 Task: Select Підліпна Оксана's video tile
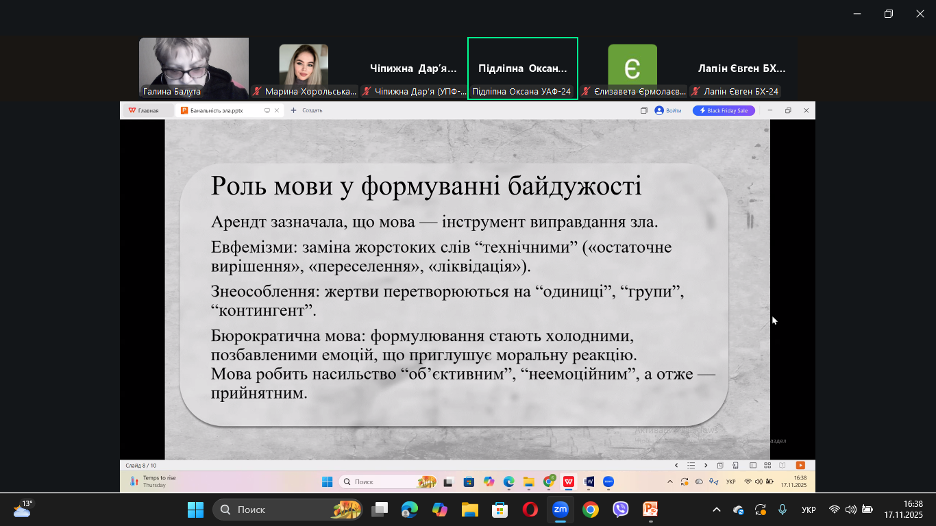[x=522, y=68]
